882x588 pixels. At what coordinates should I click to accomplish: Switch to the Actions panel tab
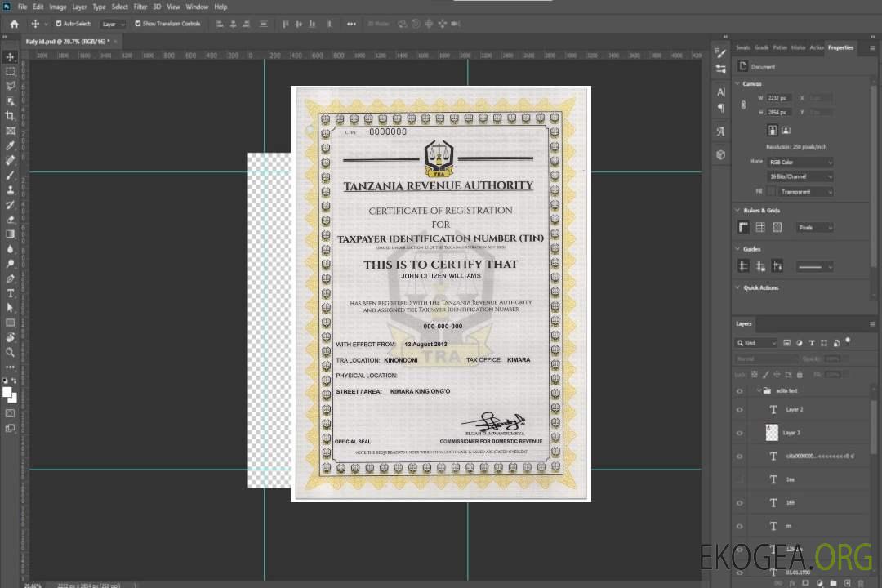pos(817,47)
